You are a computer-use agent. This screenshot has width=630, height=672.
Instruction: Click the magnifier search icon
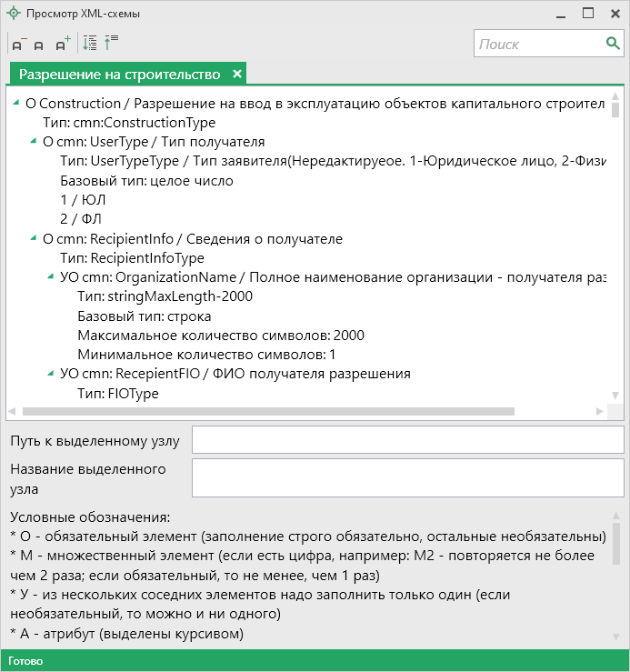tap(613, 44)
